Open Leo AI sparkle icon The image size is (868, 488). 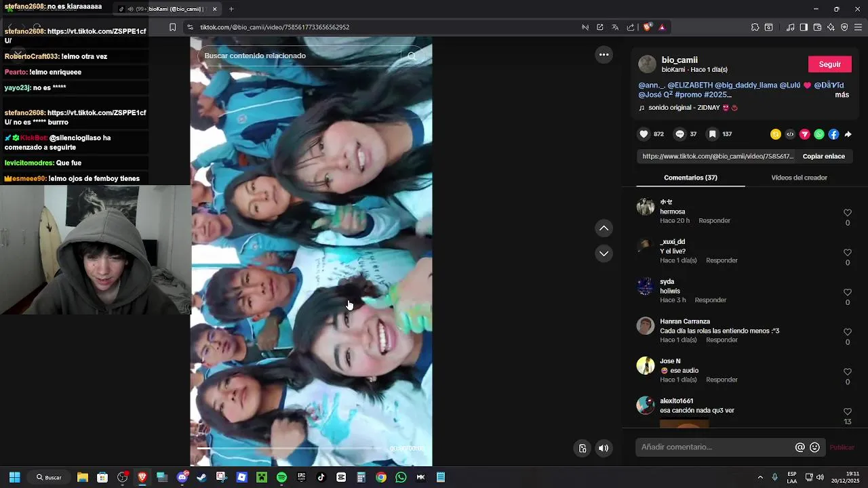click(x=831, y=27)
